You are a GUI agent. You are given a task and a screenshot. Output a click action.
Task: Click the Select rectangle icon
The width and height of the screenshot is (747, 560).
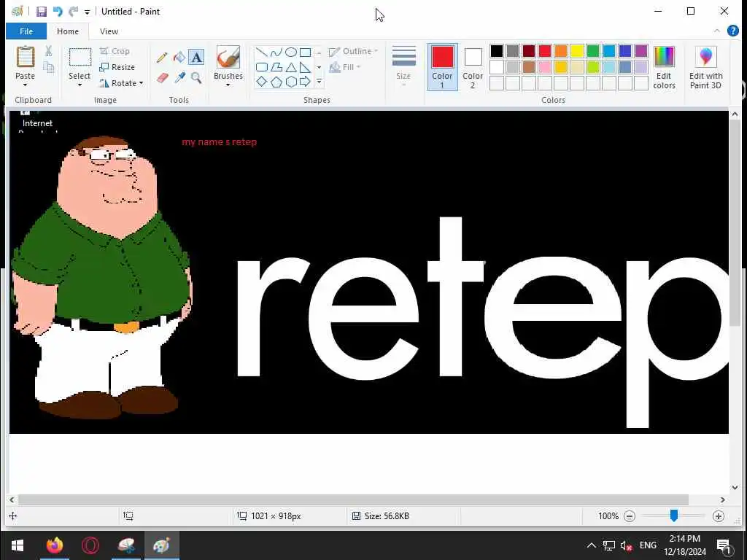tap(80, 57)
